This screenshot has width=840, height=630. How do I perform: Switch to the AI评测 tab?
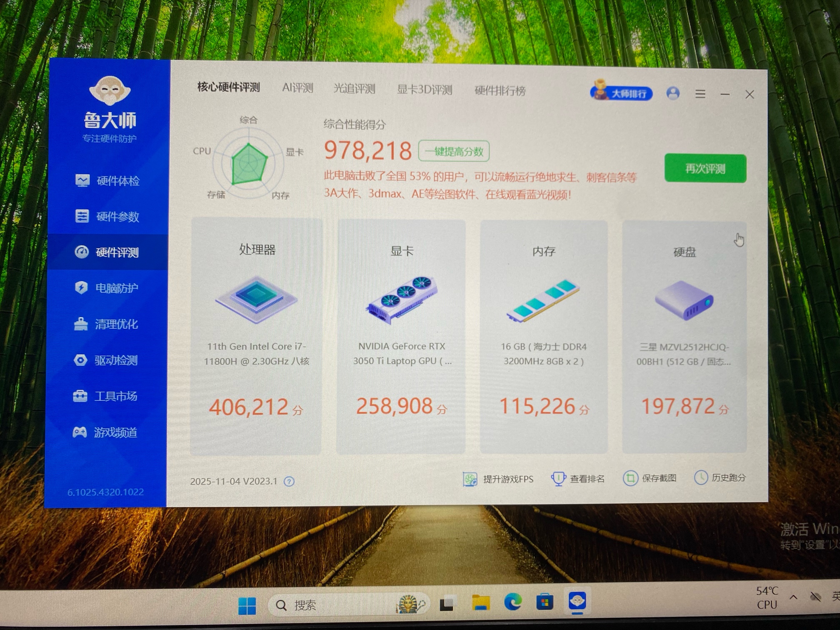(x=297, y=88)
